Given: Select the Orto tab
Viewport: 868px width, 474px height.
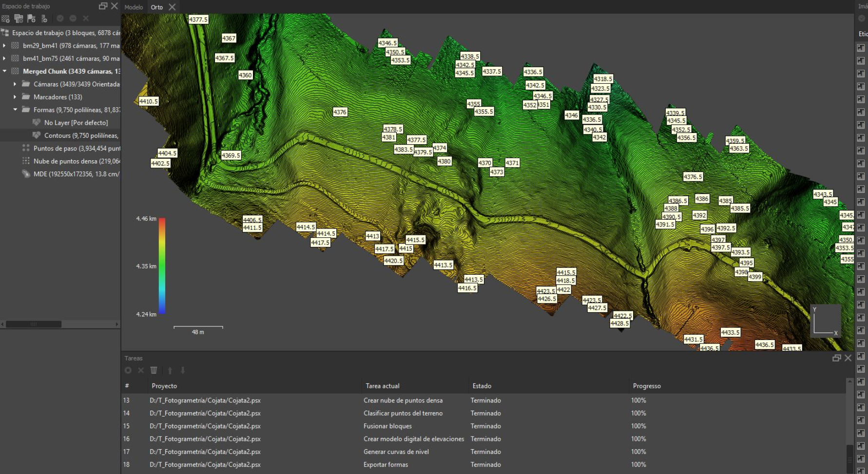Looking at the screenshot, I should 156,7.
